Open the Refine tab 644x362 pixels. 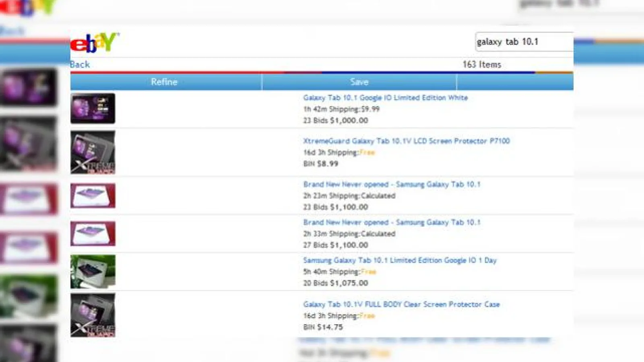coord(164,82)
